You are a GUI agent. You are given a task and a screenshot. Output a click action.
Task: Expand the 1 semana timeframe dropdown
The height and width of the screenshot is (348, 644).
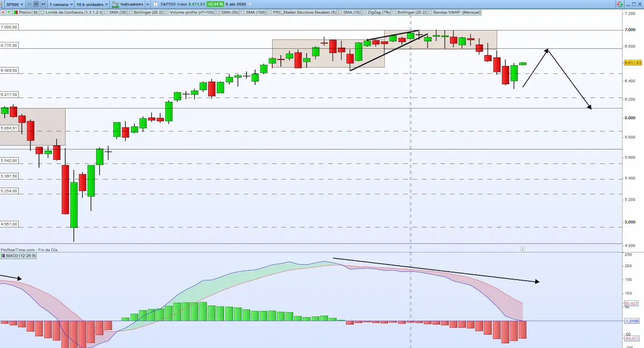click(x=61, y=4)
